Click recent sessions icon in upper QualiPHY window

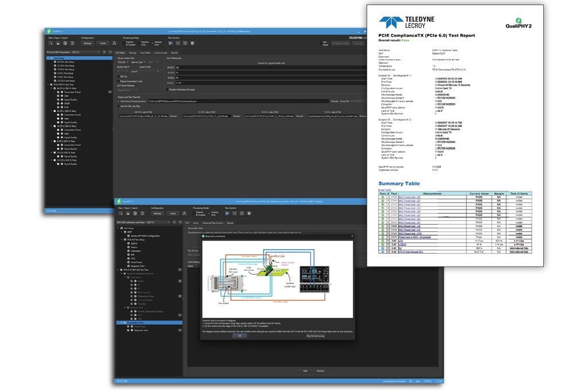72,44
